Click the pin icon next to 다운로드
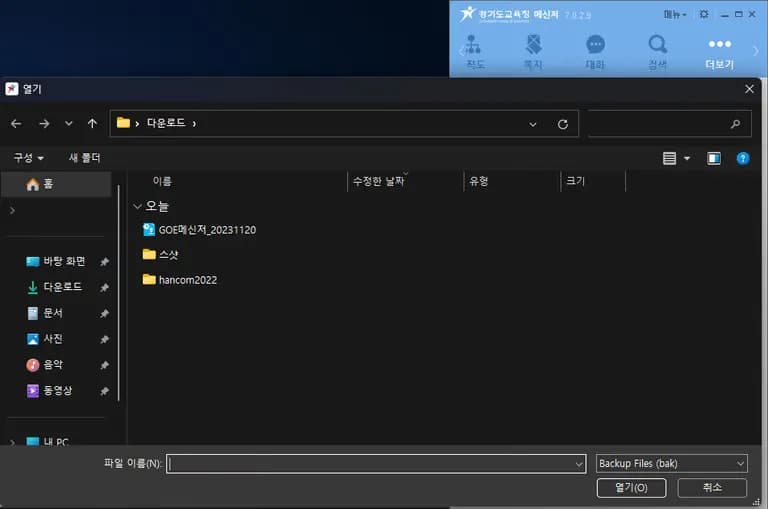The height and width of the screenshot is (509, 768). pyautogui.click(x=104, y=288)
